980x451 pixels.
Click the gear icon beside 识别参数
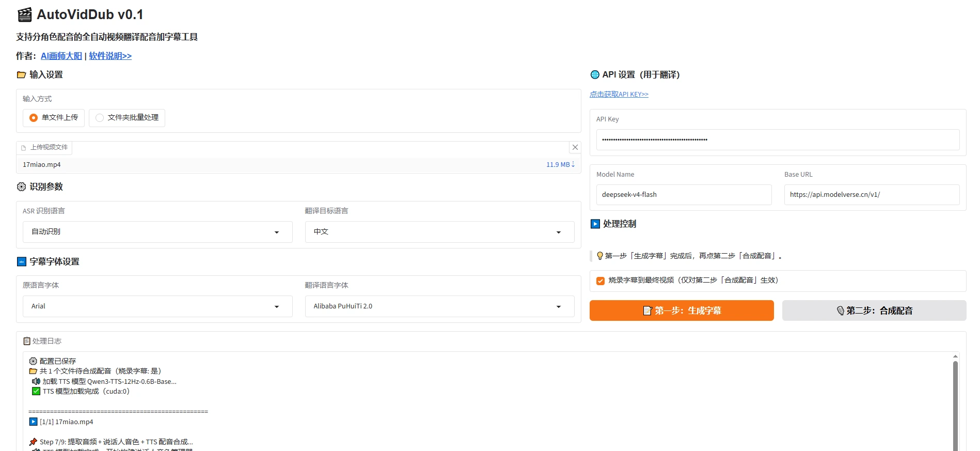pyautogui.click(x=21, y=187)
